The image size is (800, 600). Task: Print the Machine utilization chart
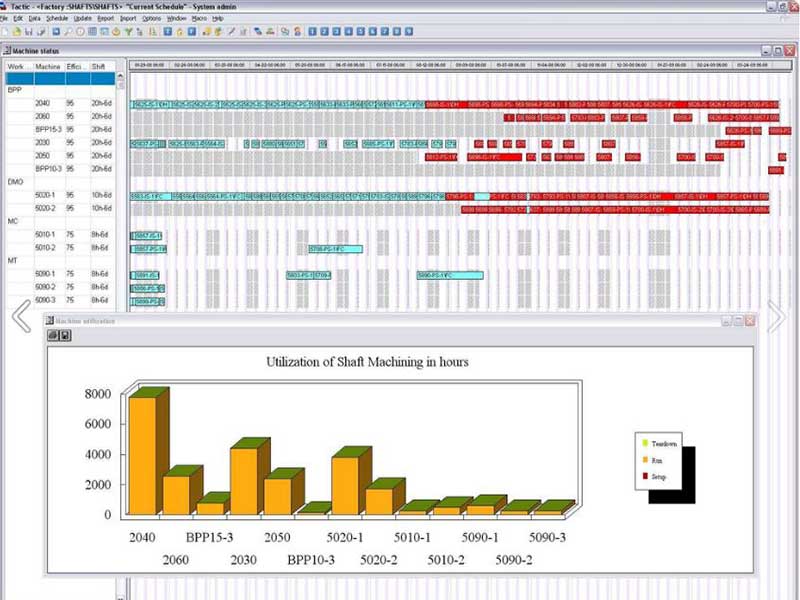pyautogui.click(x=51, y=335)
